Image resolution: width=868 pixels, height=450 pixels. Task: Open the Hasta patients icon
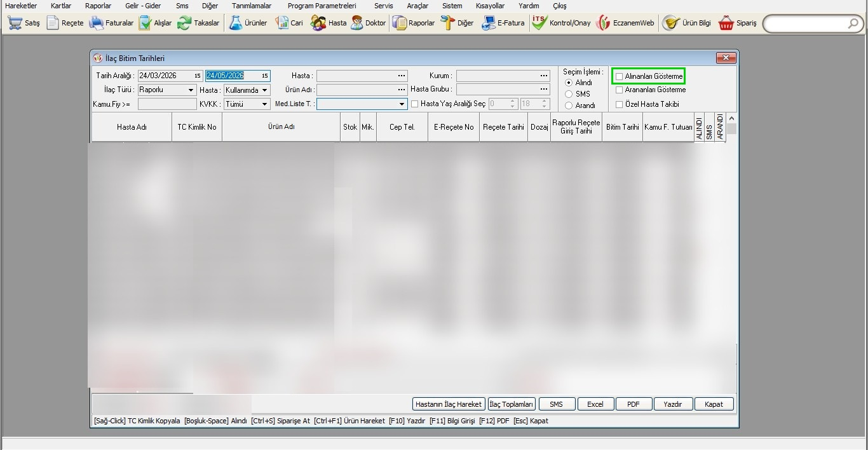[318, 23]
